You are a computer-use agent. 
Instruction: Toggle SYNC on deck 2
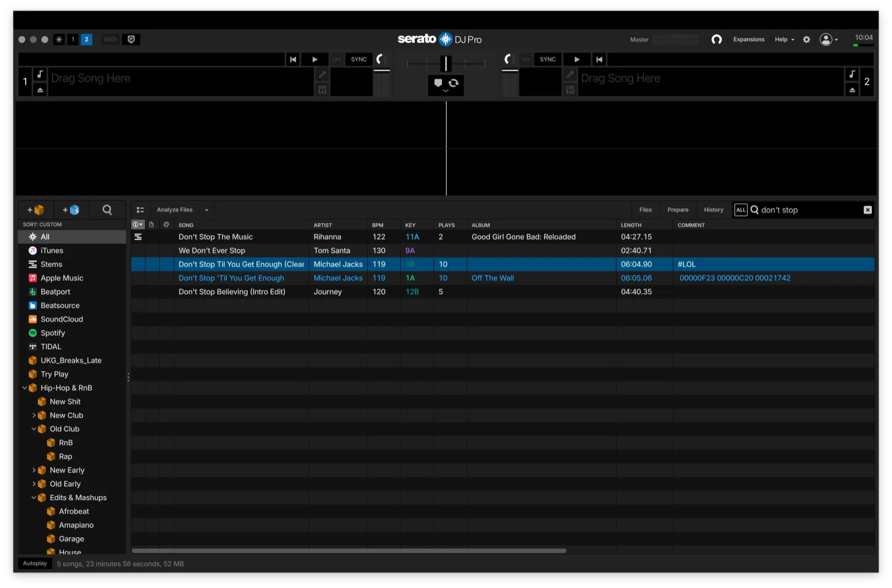(x=547, y=60)
